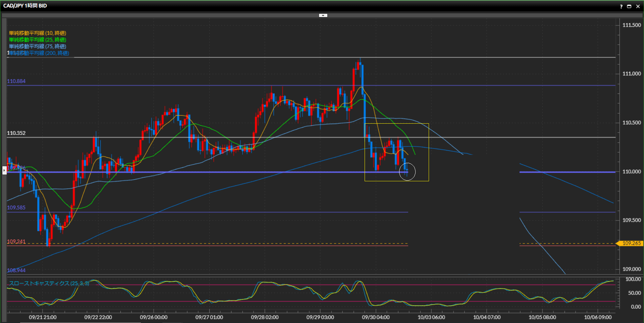
Task: Click the orange 109.265 price tag
Action: pos(631,243)
